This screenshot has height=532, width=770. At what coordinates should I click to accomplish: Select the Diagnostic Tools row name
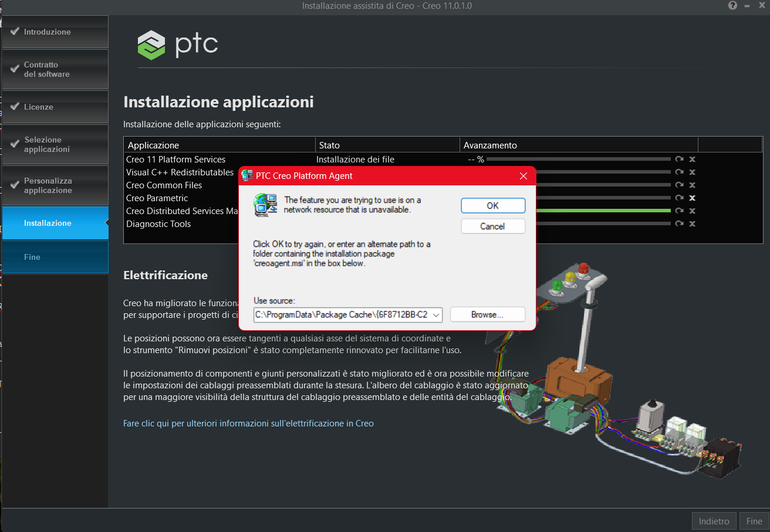click(x=158, y=223)
